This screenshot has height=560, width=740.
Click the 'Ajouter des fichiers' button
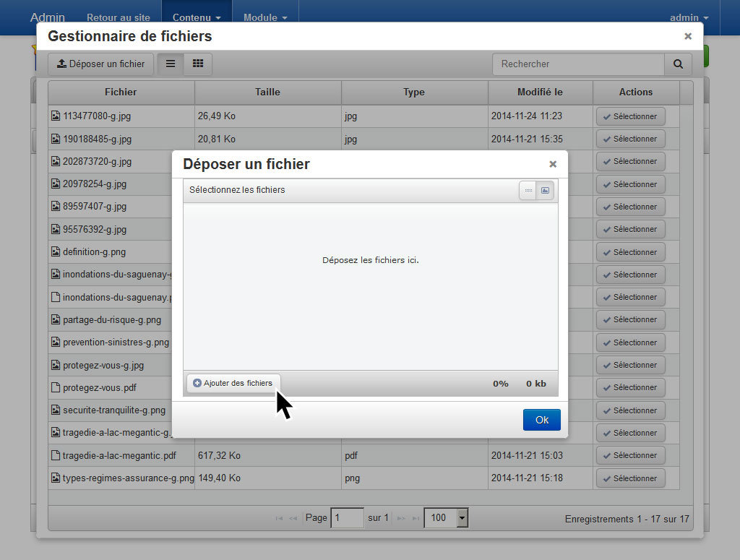(233, 383)
